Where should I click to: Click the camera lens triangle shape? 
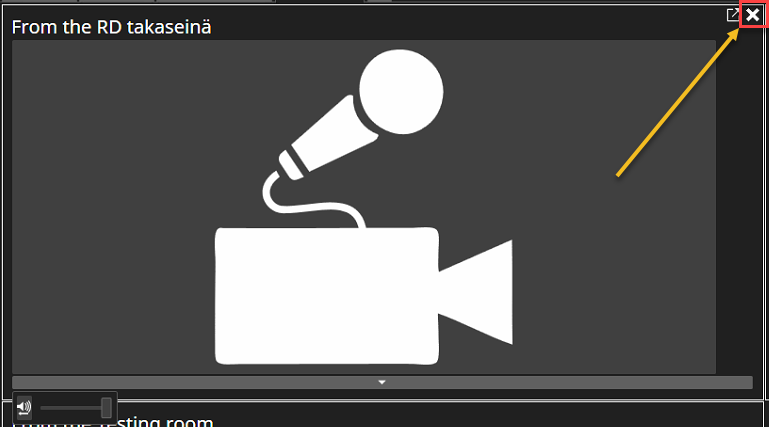tap(475, 292)
